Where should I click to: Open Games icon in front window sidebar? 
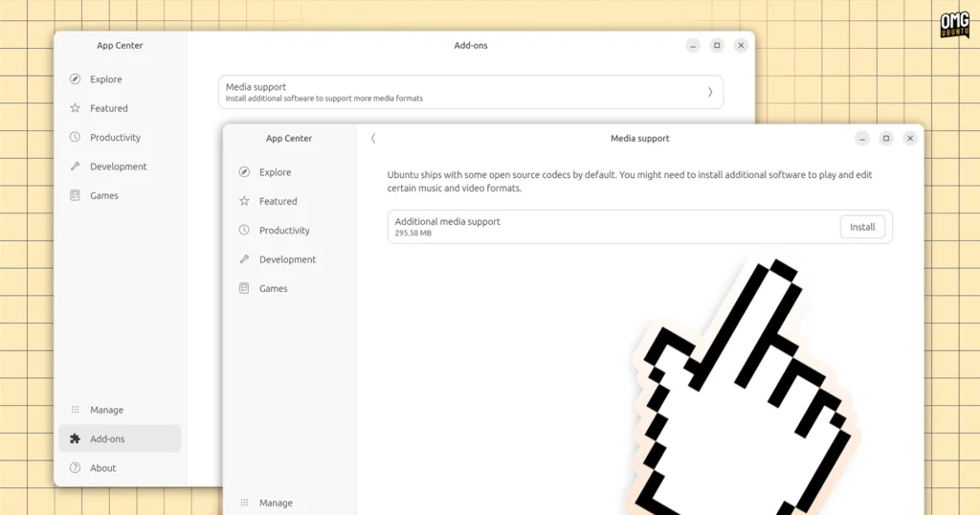click(244, 288)
